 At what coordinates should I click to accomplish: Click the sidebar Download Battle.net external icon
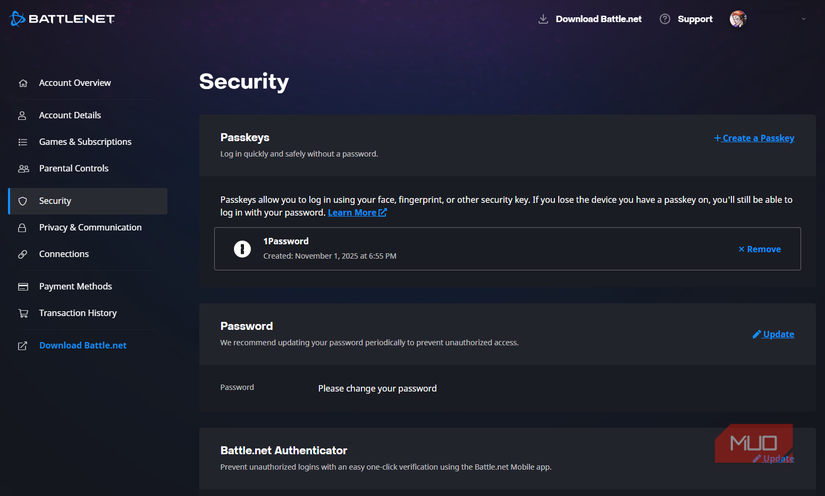point(23,346)
